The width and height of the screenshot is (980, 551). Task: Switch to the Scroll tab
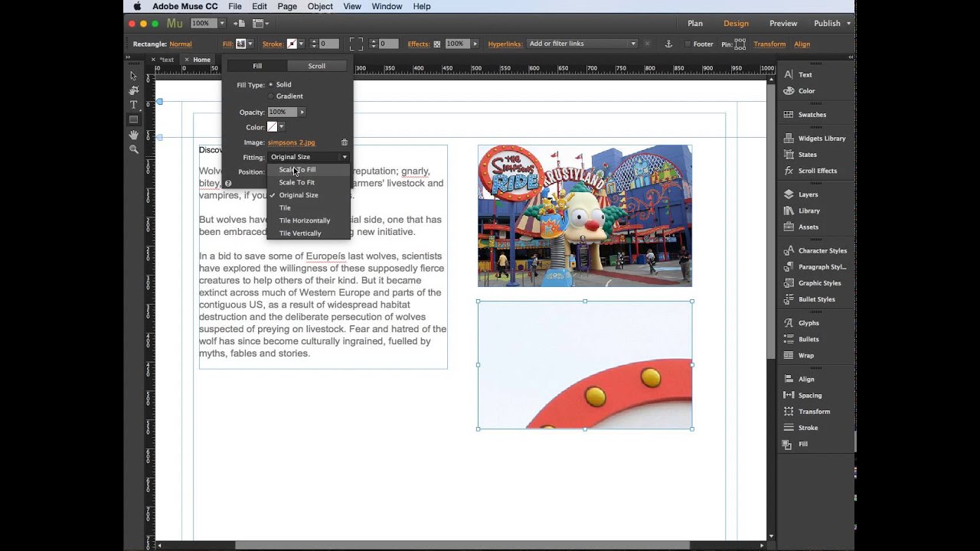coord(317,66)
